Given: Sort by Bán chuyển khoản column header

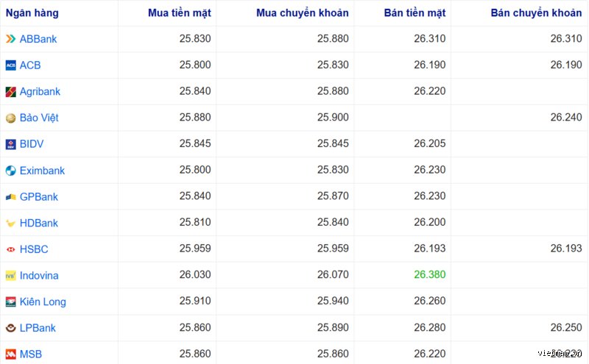Looking at the screenshot, I should [x=536, y=13].
